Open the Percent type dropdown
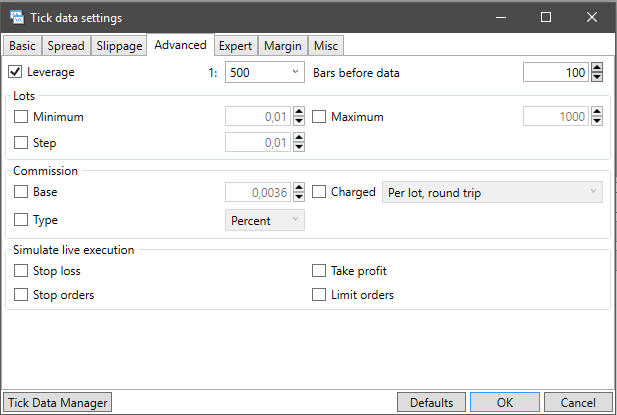This screenshot has height=415, width=617. click(x=265, y=220)
